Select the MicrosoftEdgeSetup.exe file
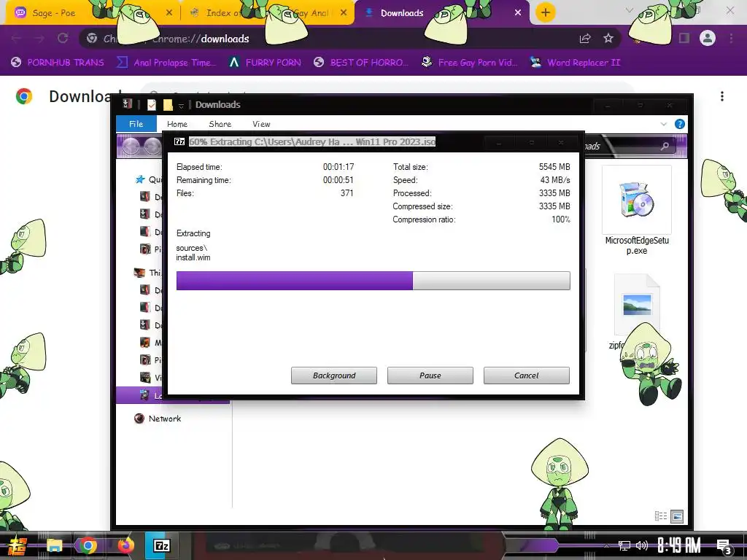747x560 pixels. coord(637,211)
